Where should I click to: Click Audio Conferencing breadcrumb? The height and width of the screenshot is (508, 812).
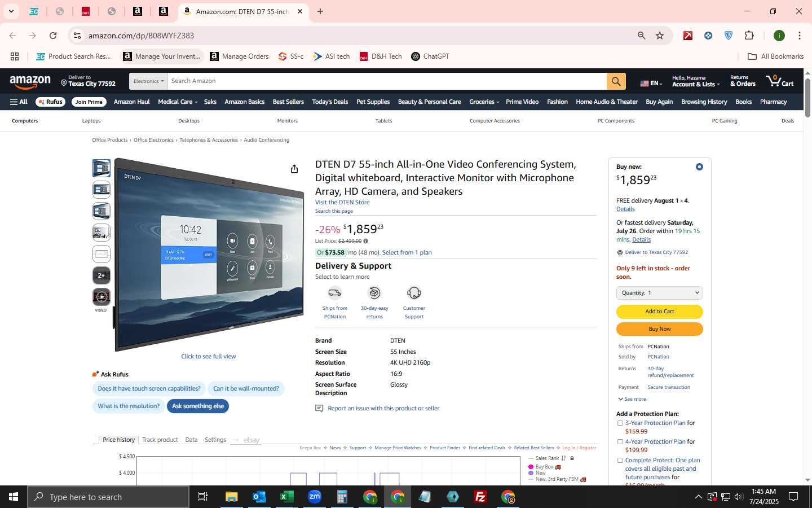coord(266,140)
